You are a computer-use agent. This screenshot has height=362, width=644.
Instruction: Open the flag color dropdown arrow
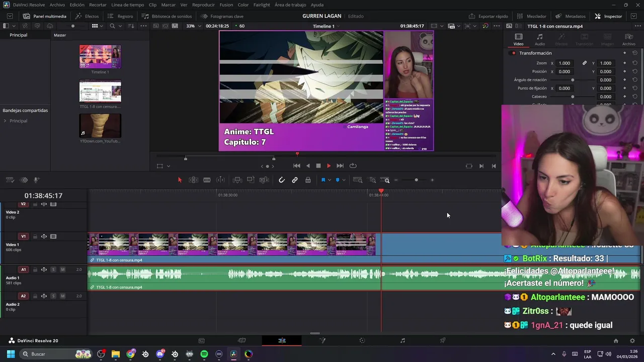[x=330, y=180]
